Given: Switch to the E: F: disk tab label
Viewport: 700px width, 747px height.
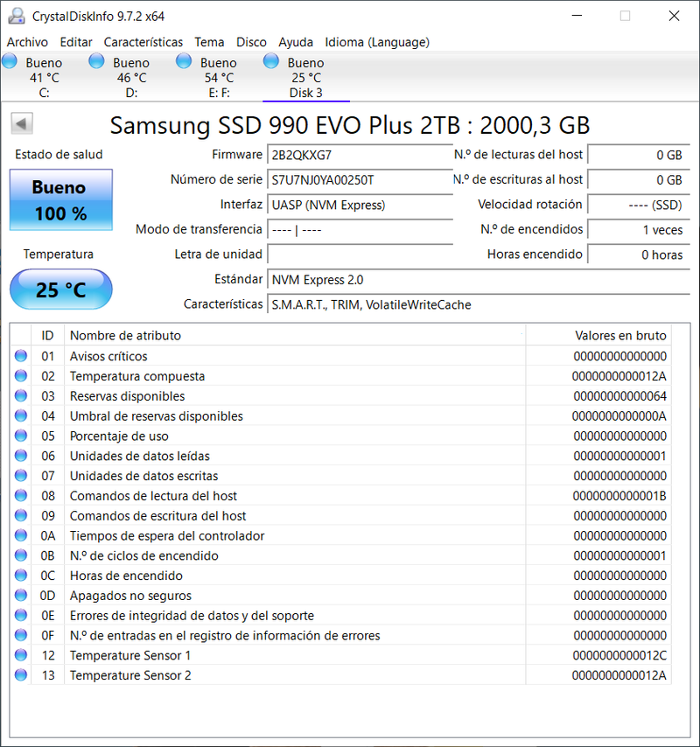Looking at the screenshot, I should tap(220, 93).
